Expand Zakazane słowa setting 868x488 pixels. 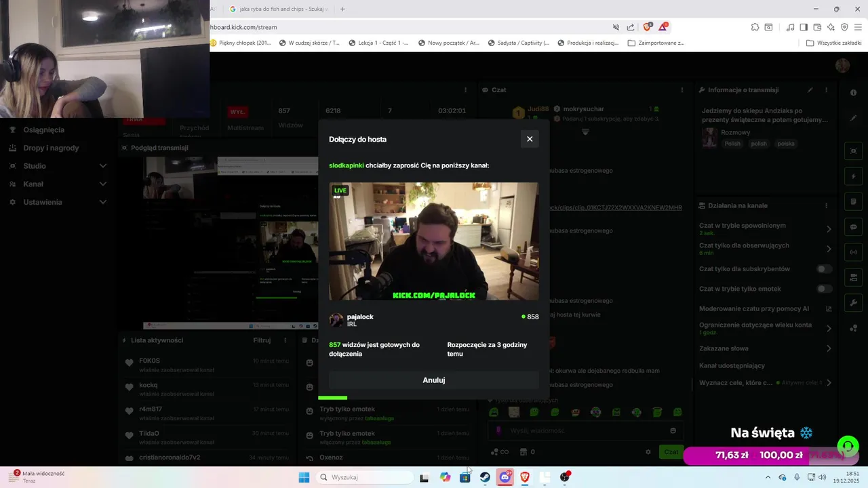click(x=829, y=348)
